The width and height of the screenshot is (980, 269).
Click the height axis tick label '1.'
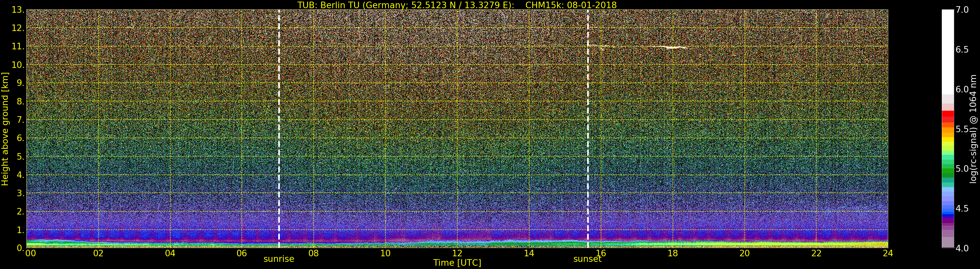click(x=21, y=230)
